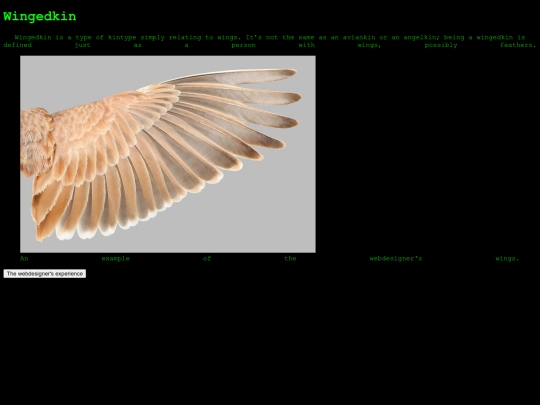Image resolution: width=540 pixels, height=405 pixels.
Task: Click the word "possibly" in the intro paragraph
Action: (x=441, y=45)
